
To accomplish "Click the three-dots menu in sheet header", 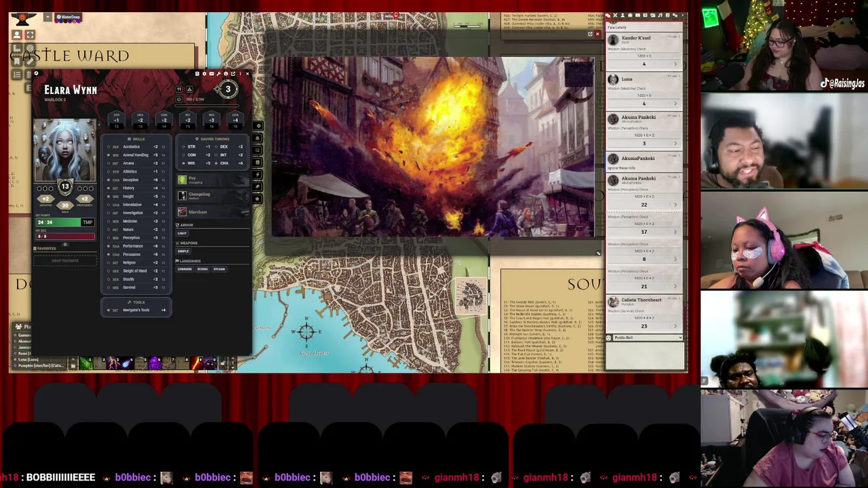I will click(240, 74).
